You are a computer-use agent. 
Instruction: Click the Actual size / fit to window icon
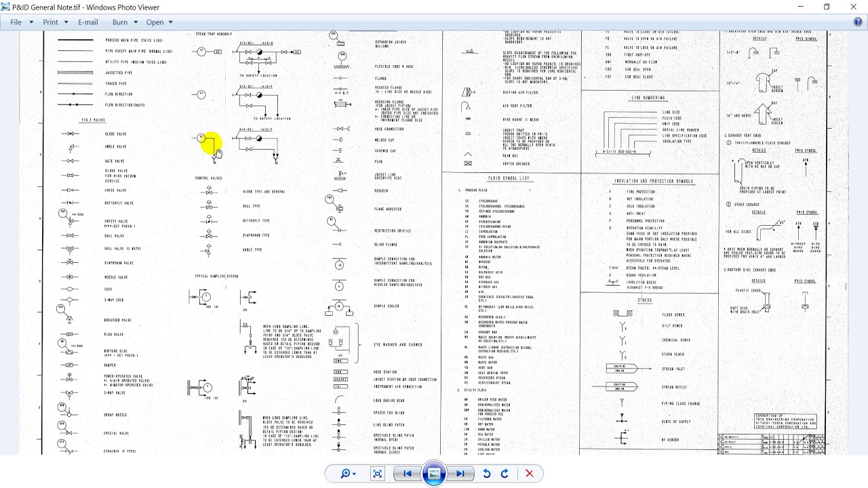(378, 474)
